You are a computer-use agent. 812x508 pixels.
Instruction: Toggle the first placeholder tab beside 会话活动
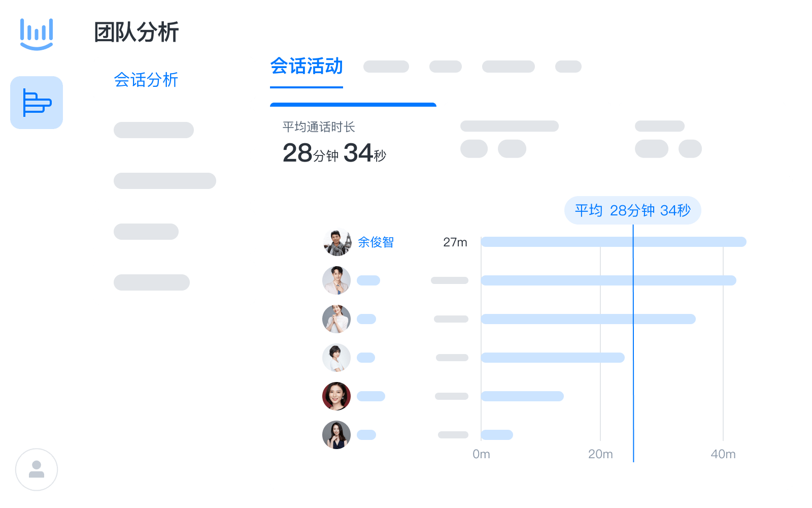tap(387, 67)
